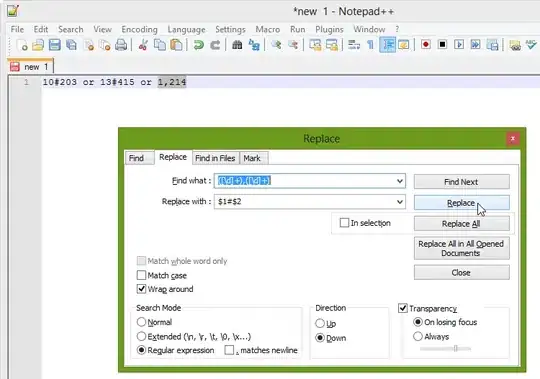Click the New document toolbar icon

22,45
